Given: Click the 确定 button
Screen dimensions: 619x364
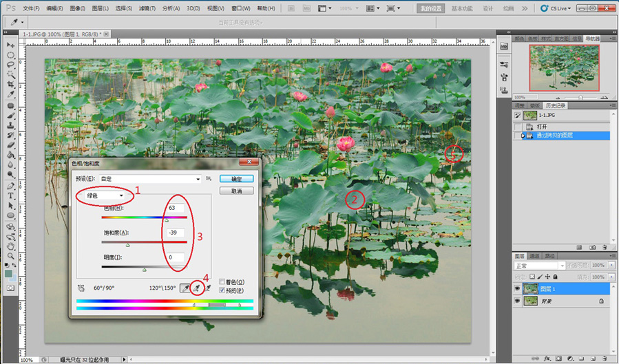Looking at the screenshot, I should click(236, 179).
